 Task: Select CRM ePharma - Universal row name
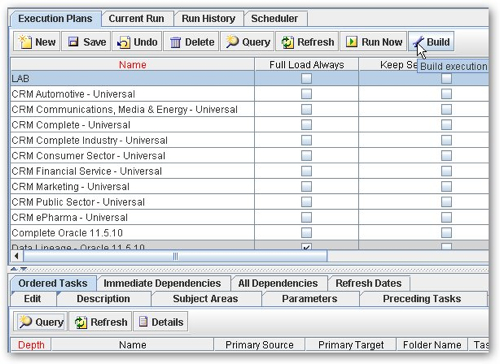tap(69, 217)
